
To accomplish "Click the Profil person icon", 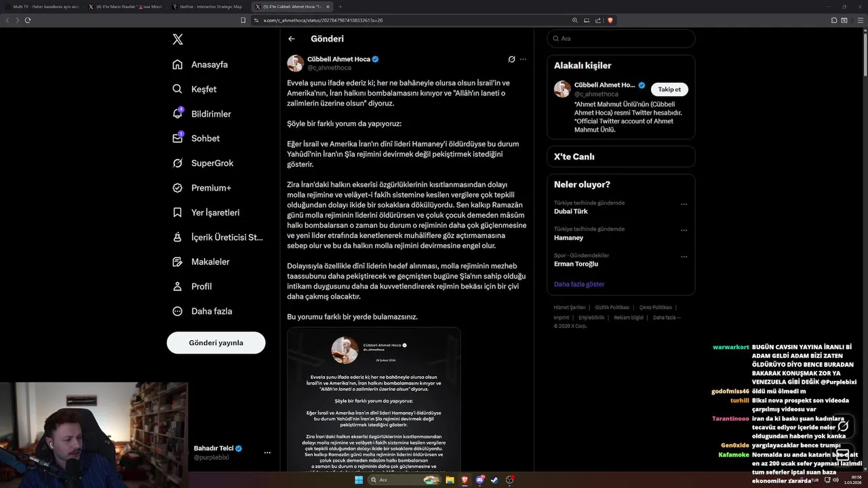I will click(x=178, y=286).
